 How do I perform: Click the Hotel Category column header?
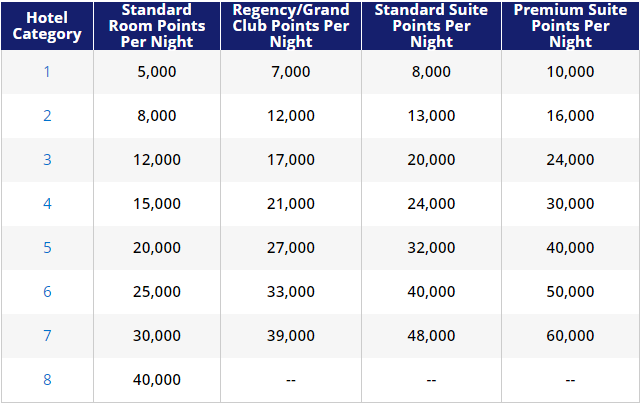pyautogui.click(x=47, y=26)
